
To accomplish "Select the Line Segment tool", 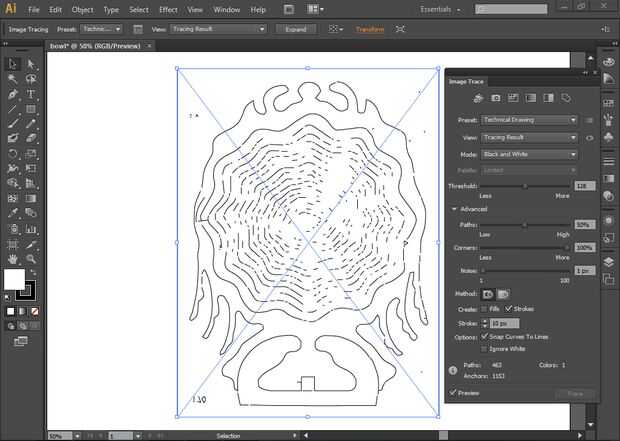I will tap(12, 109).
